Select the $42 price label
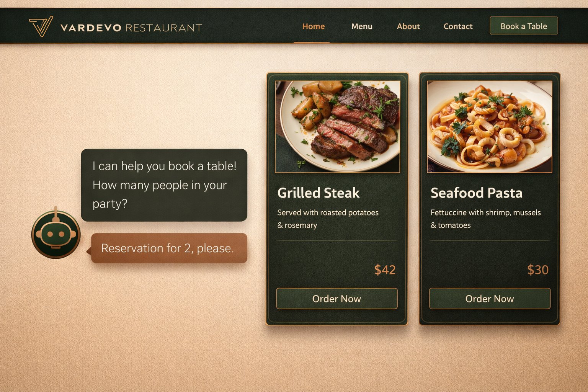This screenshot has height=392, width=588. (385, 270)
